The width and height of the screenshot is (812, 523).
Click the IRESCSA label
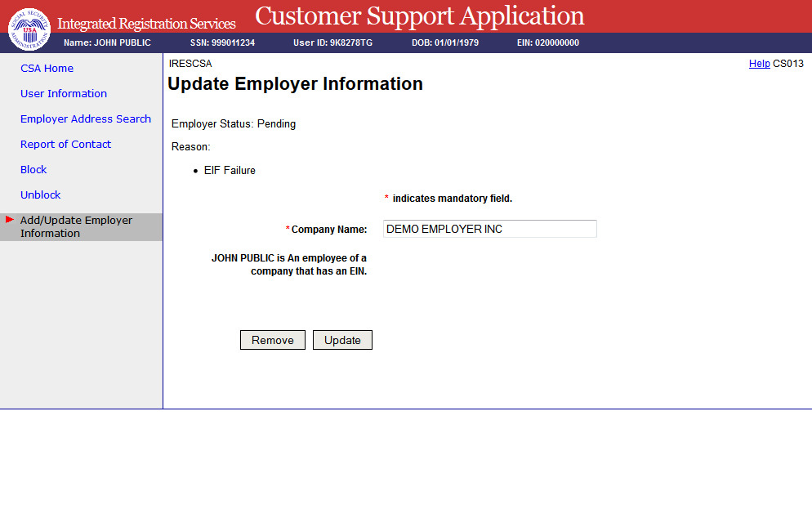(190, 64)
